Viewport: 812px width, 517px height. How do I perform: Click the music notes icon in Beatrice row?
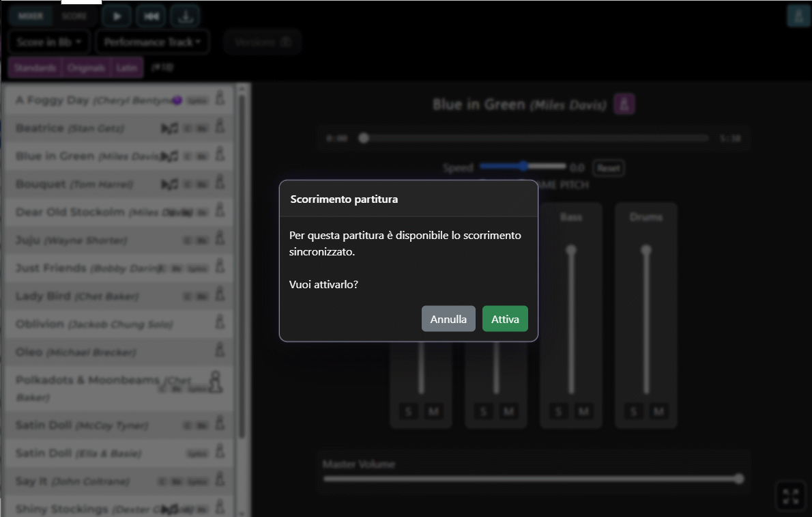coord(170,128)
